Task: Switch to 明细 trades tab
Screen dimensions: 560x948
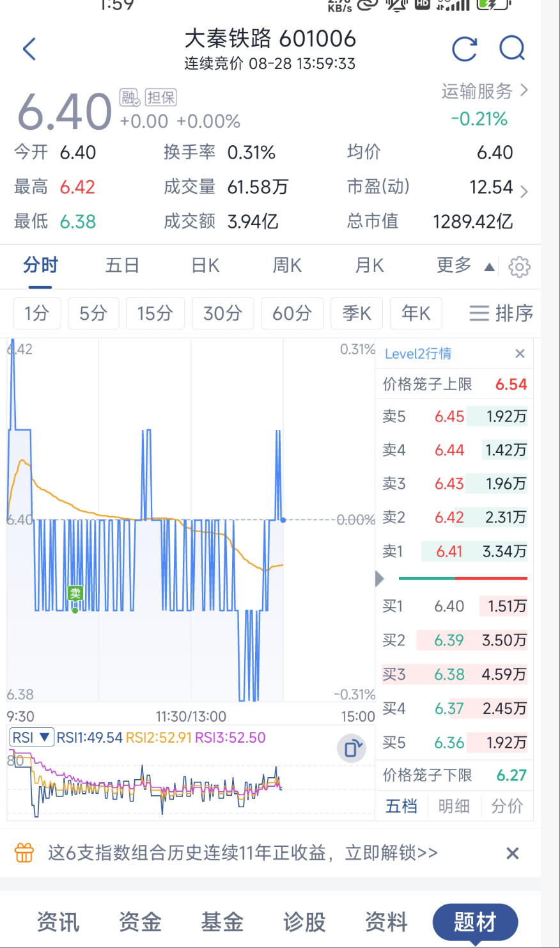Action: point(454,806)
